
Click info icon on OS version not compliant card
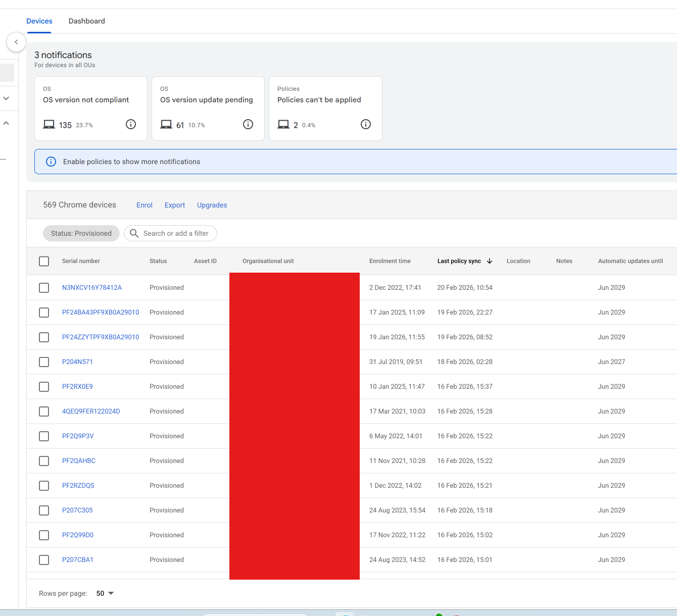131,124
